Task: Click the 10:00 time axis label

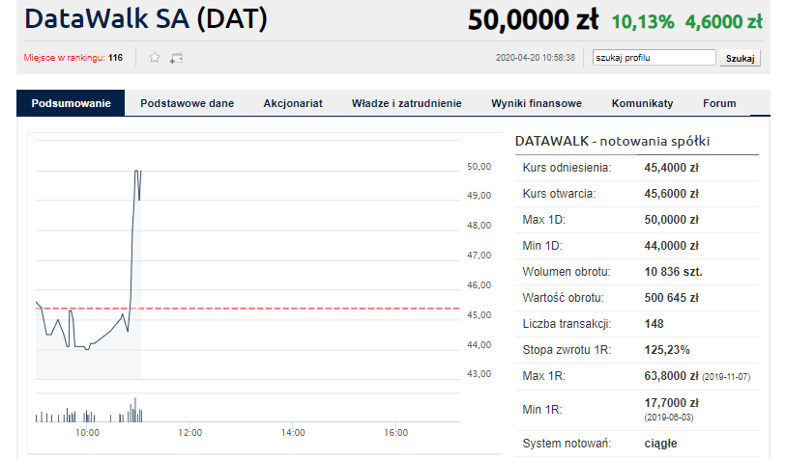Action: [x=87, y=432]
